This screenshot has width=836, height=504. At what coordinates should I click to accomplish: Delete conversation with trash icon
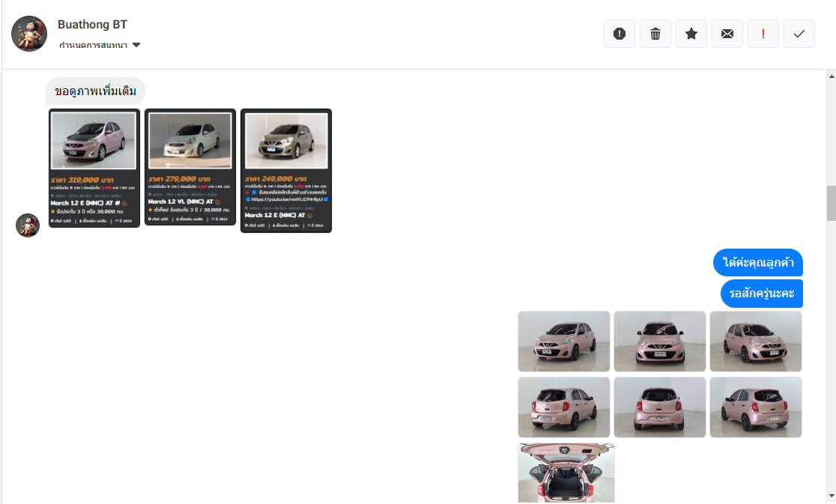(655, 34)
